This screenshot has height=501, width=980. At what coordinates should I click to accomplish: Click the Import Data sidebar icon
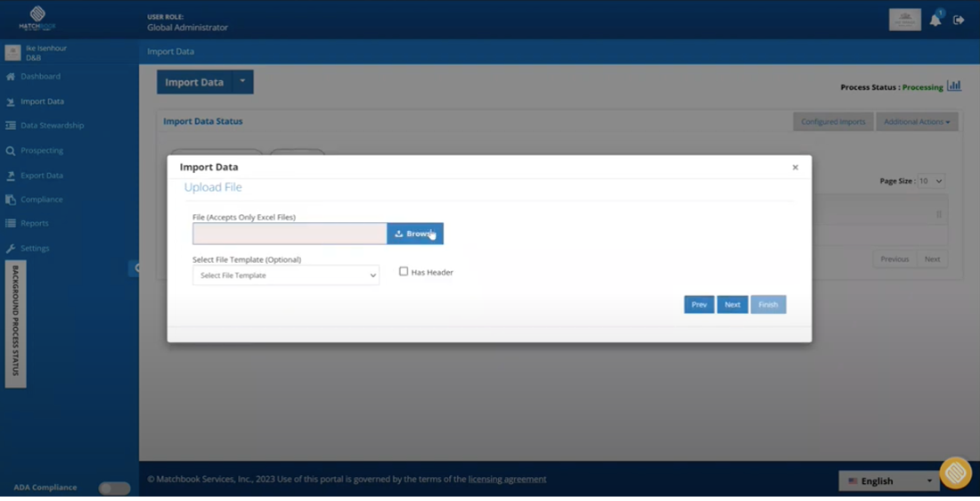pyautogui.click(x=10, y=102)
